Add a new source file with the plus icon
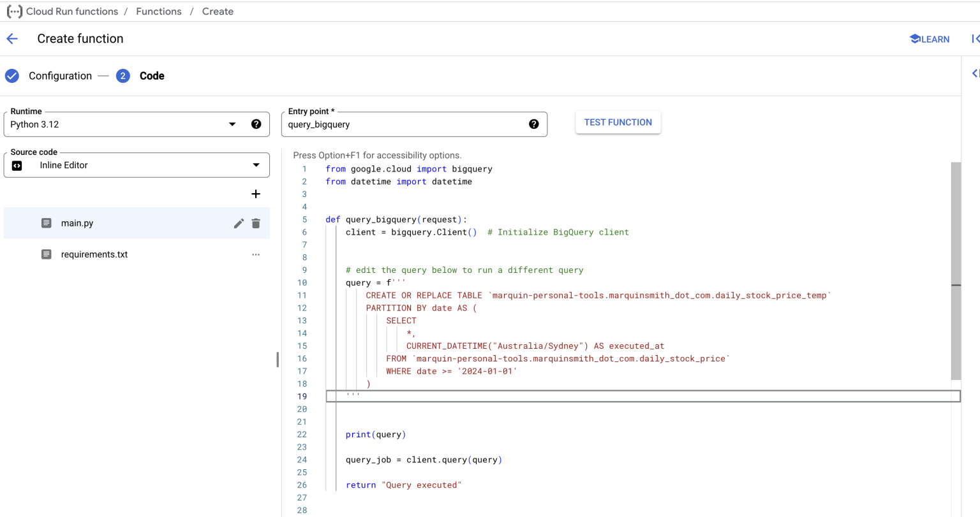 [256, 194]
